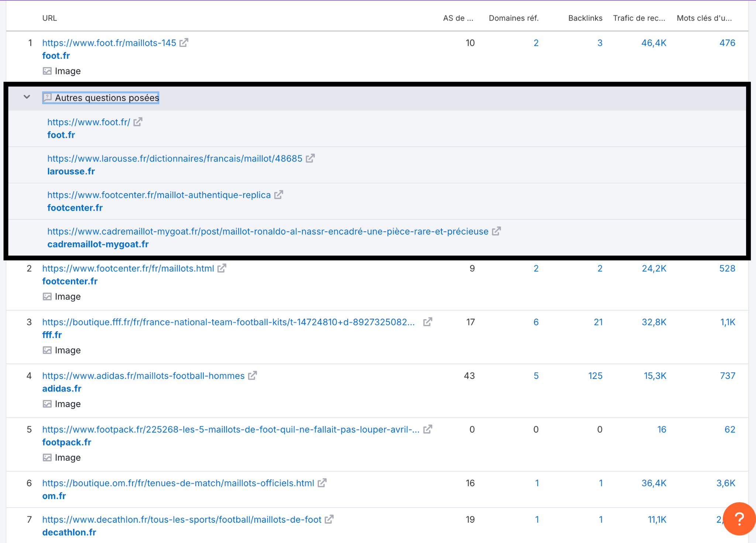Open https://www.foot.fr/ link in questions section
Image resolution: width=756 pixels, height=543 pixels.
pyautogui.click(x=89, y=122)
